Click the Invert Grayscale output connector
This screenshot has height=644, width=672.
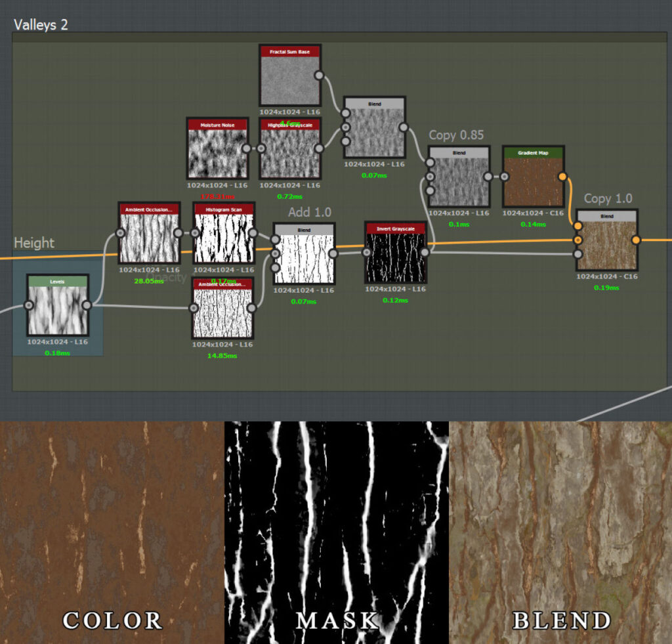[425, 253]
